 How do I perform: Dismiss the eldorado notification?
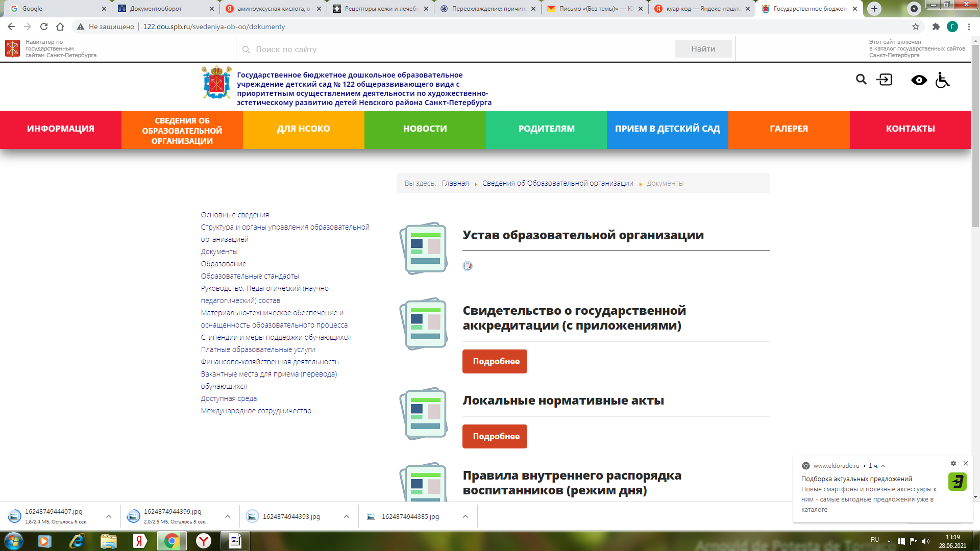(965, 463)
